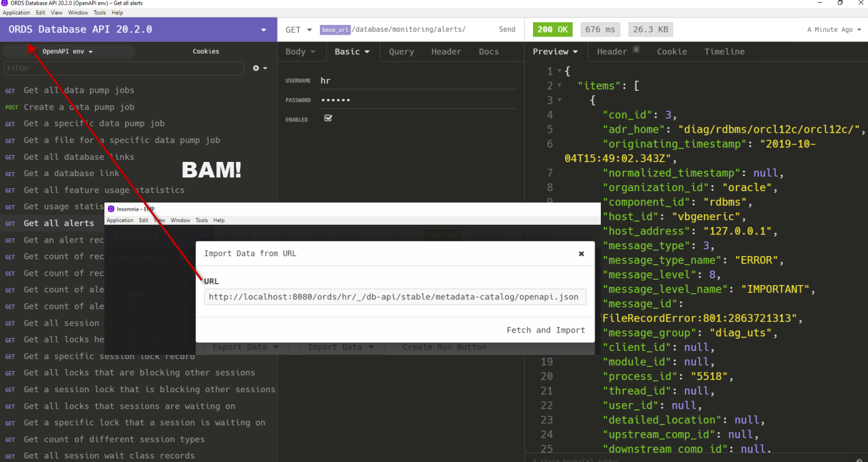This screenshot has width=868, height=462.
Task: Switch to the Timeline tab
Action: pos(724,51)
